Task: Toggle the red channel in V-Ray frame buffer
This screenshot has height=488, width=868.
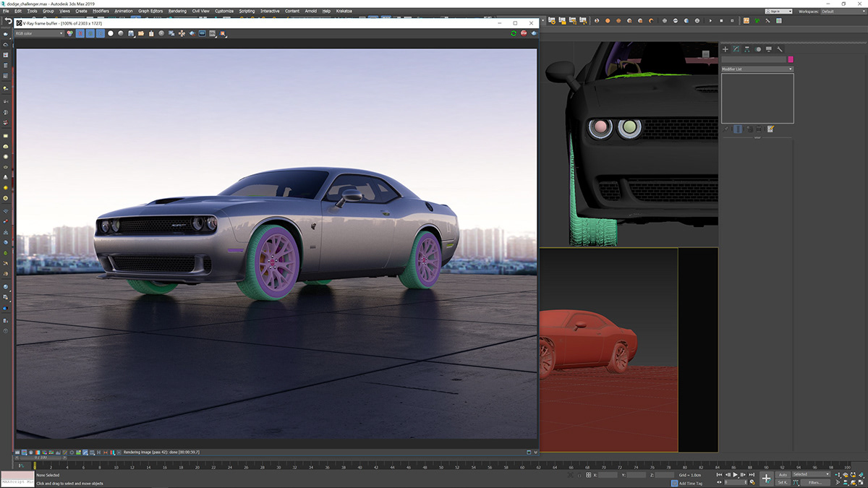Action: click(x=80, y=33)
